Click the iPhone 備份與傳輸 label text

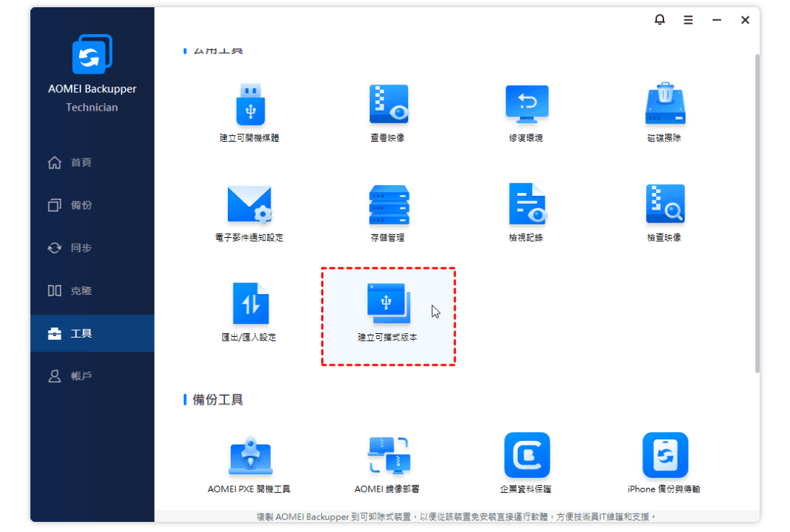(x=663, y=489)
